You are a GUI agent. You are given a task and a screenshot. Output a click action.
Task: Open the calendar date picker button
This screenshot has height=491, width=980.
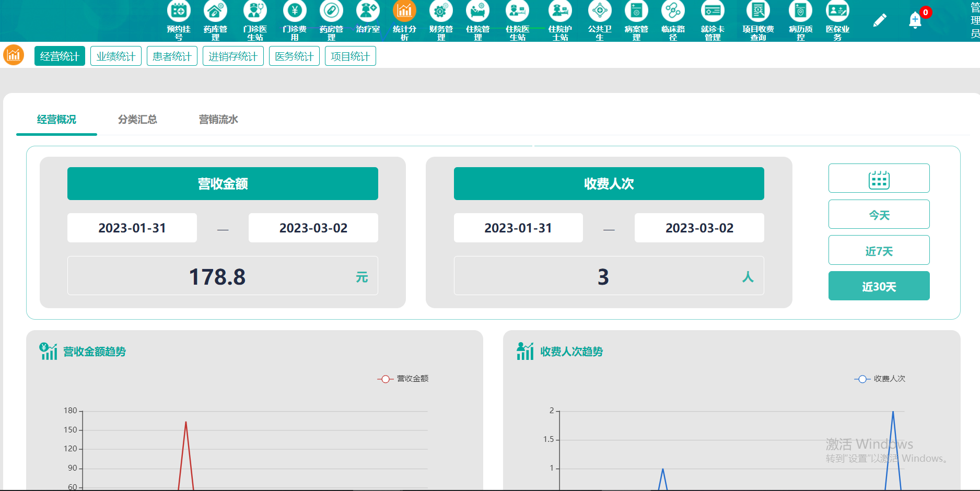879,178
